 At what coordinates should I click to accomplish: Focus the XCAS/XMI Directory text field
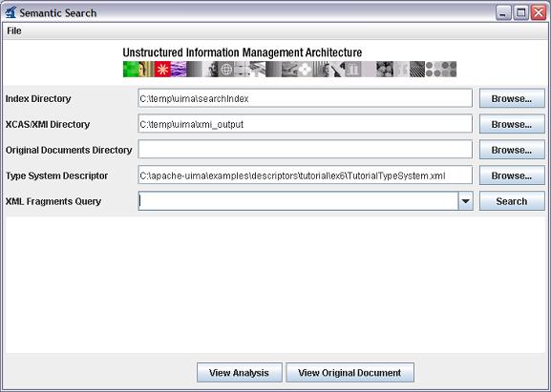point(305,124)
